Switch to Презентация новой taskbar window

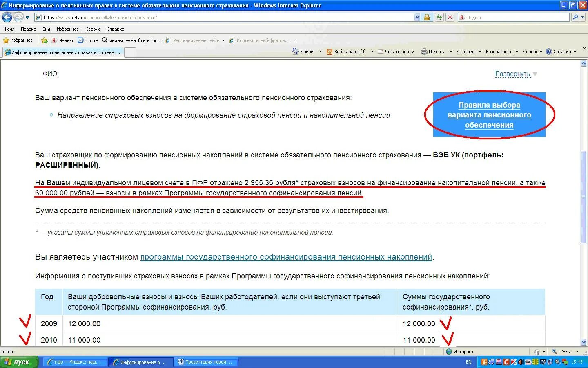click(205, 362)
